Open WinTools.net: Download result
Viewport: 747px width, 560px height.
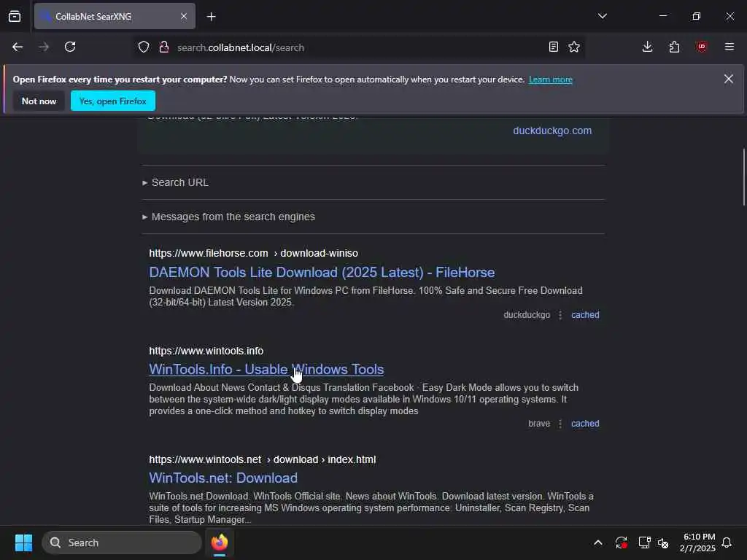223,478
